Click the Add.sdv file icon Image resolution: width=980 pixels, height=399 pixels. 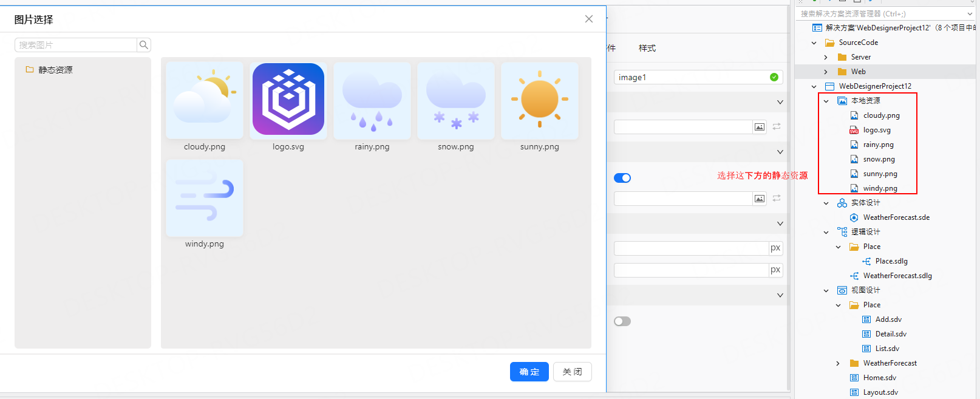866,319
